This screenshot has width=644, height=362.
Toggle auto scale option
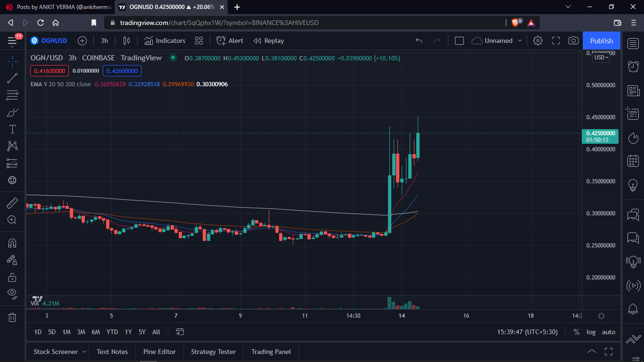point(609,332)
